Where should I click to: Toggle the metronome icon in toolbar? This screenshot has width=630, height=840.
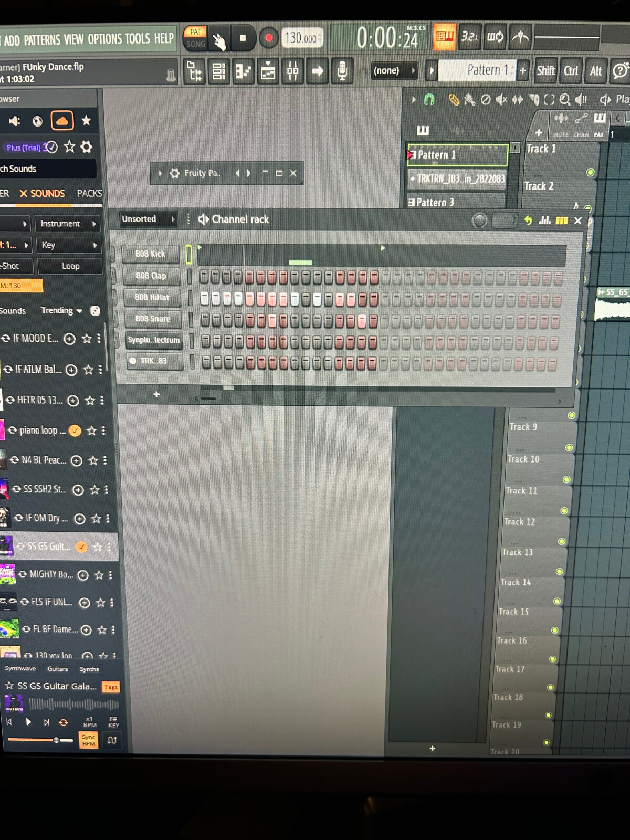pyautogui.click(x=520, y=37)
